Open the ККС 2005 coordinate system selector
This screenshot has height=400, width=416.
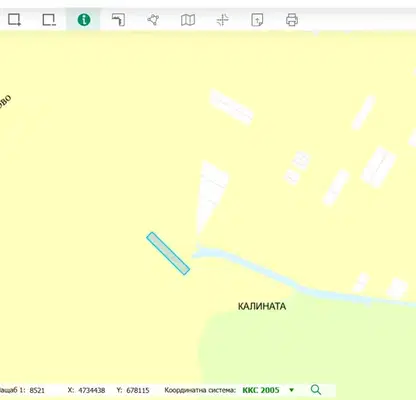pyautogui.click(x=261, y=390)
